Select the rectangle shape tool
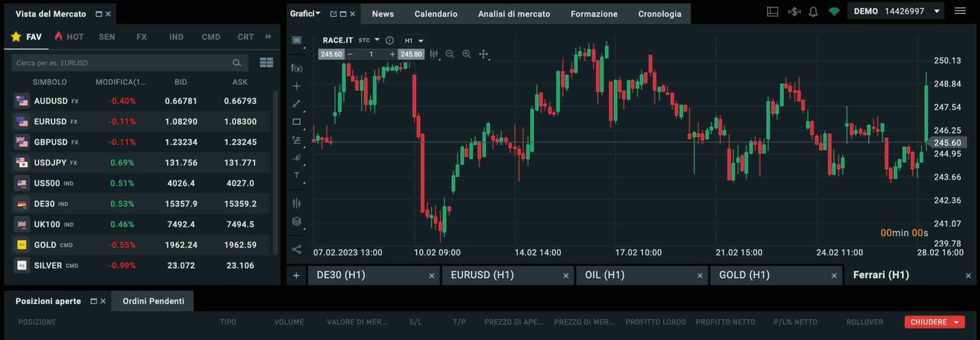980x340 pixels. 296,122
